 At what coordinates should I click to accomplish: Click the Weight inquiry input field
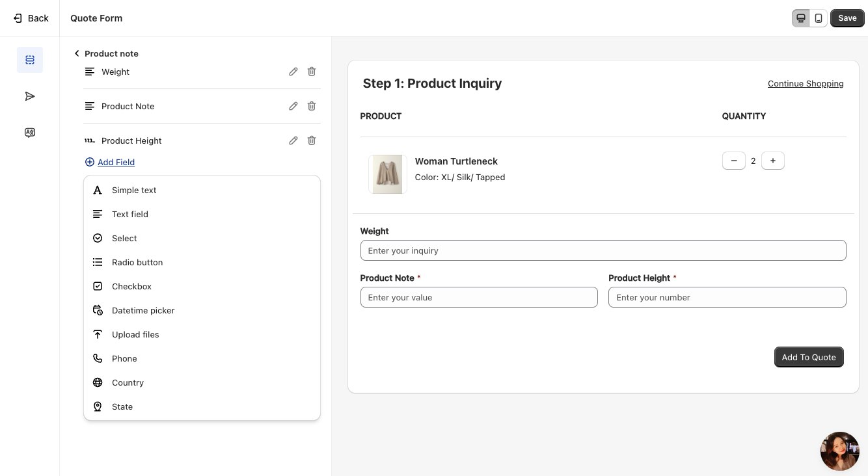coord(603,250)
